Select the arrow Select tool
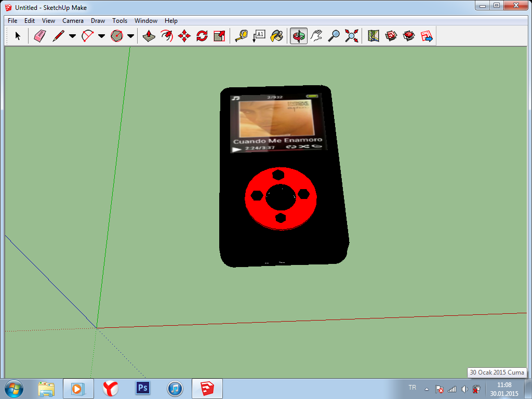Screen dimensions: 532x399 click(18, 36)
